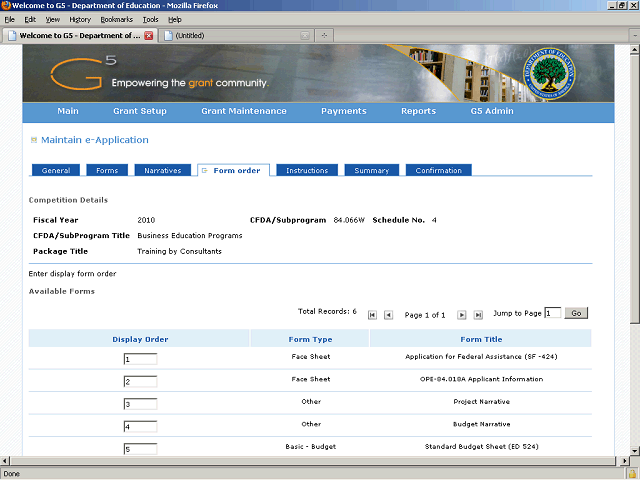
Task: Go to last page of forms list
Action: [x=478, y=315]
